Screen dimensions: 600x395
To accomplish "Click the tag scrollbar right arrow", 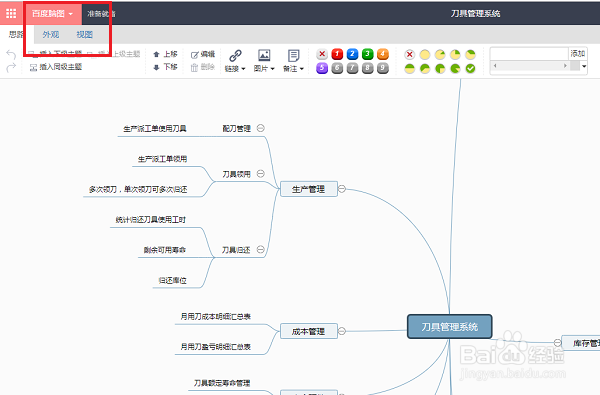I will [565, 66].
